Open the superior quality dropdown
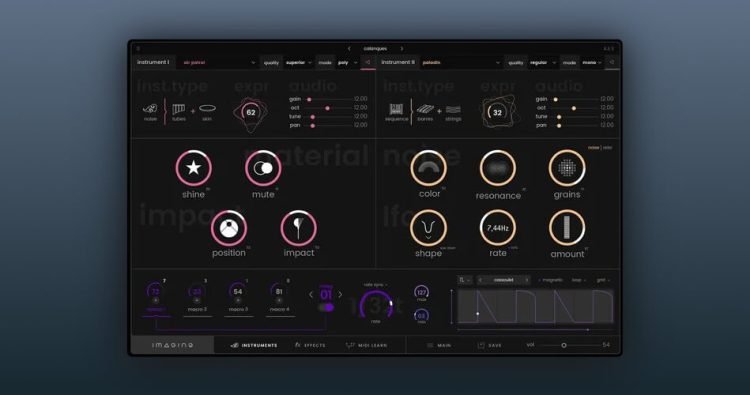Screen dimensions: 750x395 [x=298, y=63]
